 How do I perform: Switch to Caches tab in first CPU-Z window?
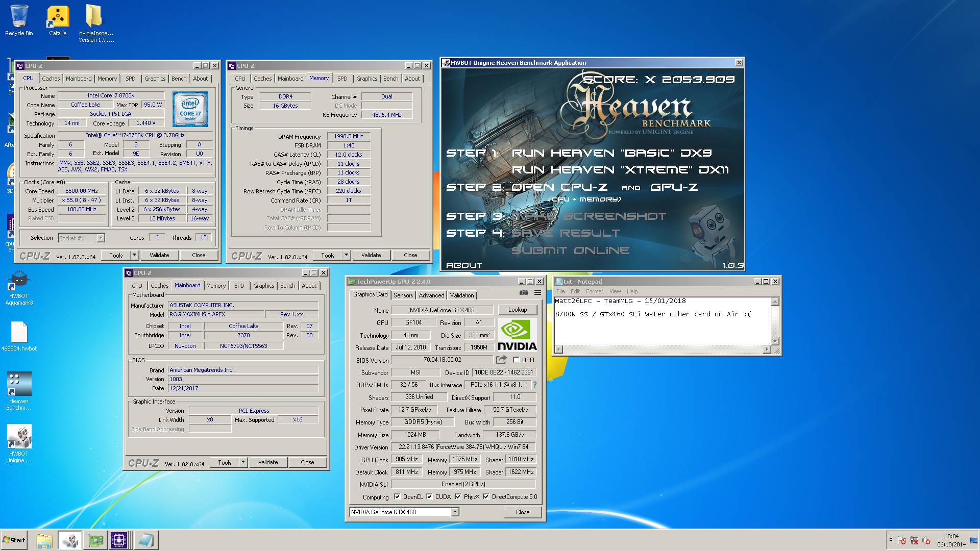pyautogui.click(x=51, y=79)
